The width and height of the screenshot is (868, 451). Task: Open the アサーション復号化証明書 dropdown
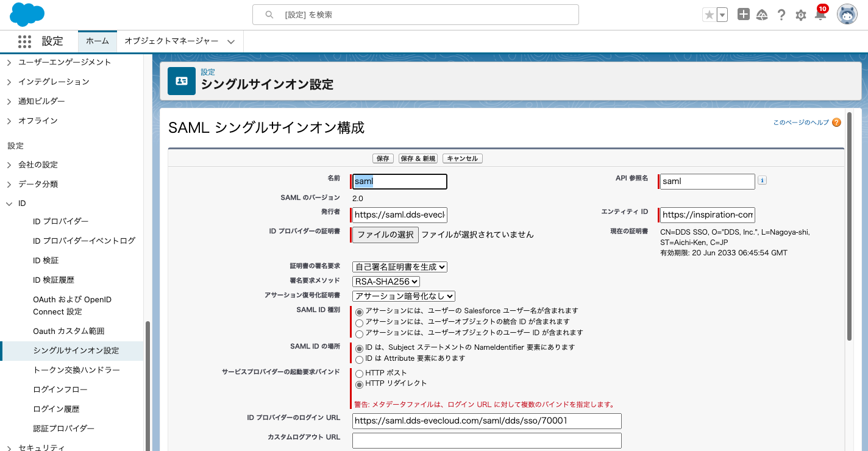pos(404,296)
